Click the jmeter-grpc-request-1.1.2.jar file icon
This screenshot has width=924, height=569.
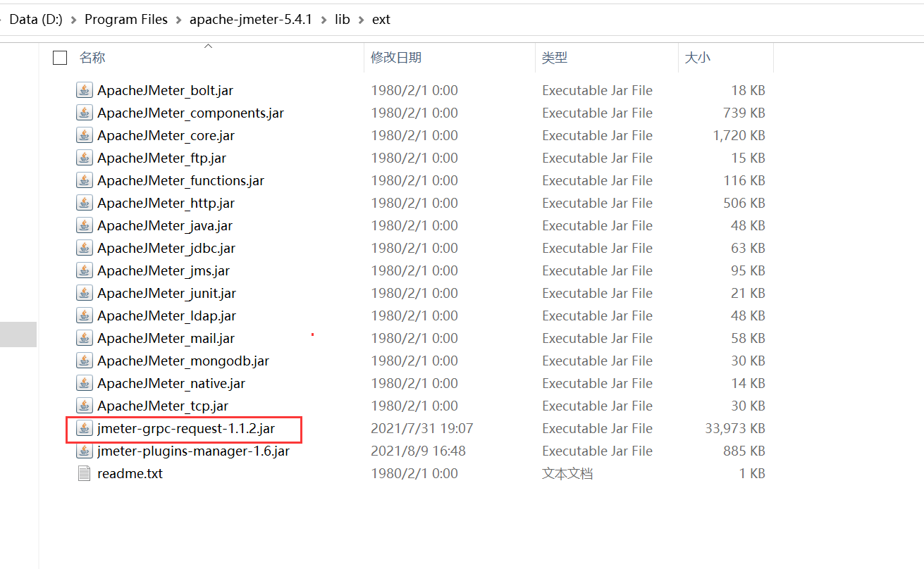[x=85, y=428]
